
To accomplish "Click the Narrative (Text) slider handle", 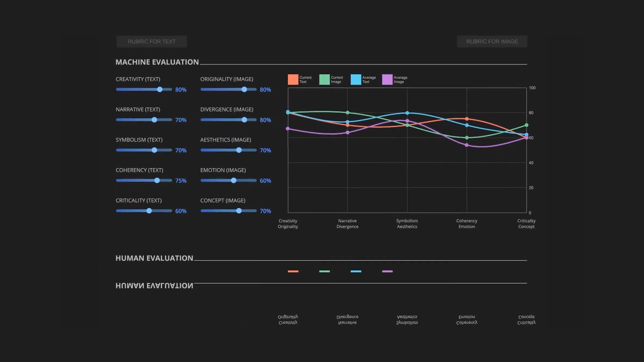I will click(154, 120).
